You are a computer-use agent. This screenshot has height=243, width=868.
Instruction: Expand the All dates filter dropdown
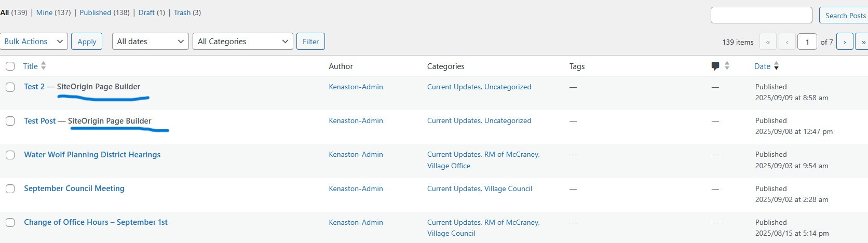tap(150, 42)
